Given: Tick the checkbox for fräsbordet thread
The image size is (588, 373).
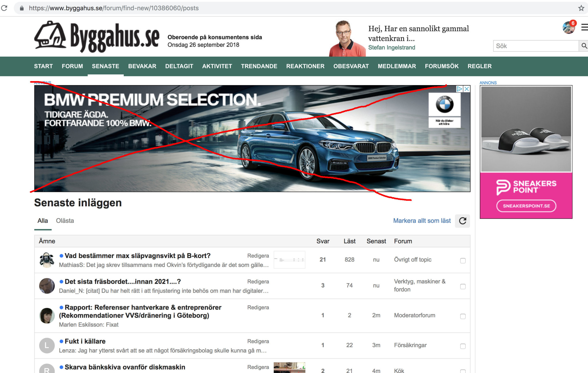Looking at the screenshot, I should point(463,287).
